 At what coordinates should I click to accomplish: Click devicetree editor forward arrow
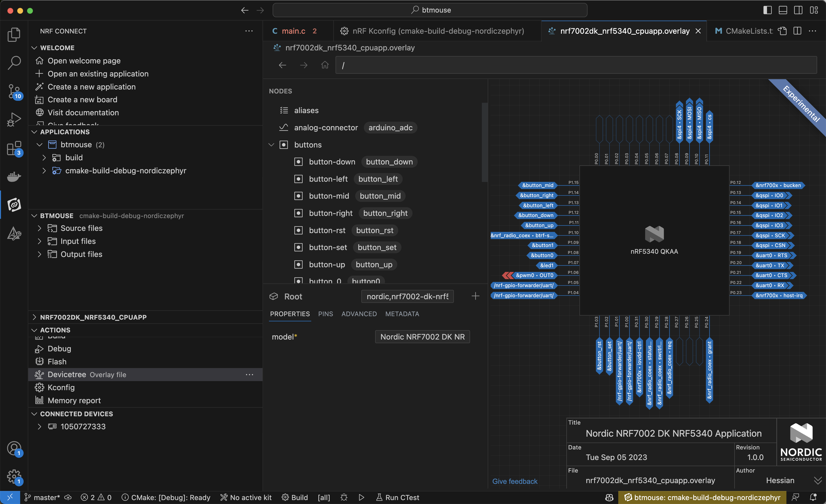[304, 65]
